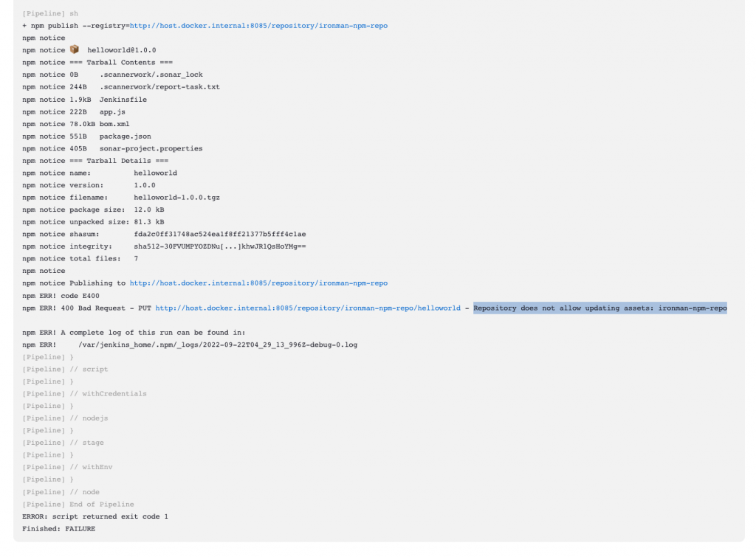Click highlighted 'Repository does not allow updating' text
This screenshot has height=557, width=756.
coord(599,308)
